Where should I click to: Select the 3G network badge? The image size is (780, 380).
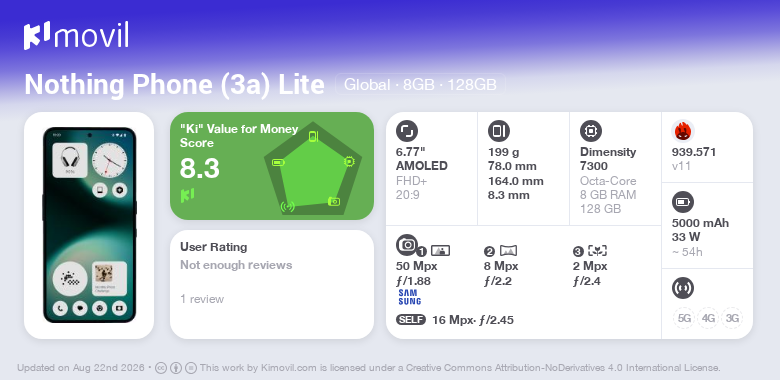732,318
